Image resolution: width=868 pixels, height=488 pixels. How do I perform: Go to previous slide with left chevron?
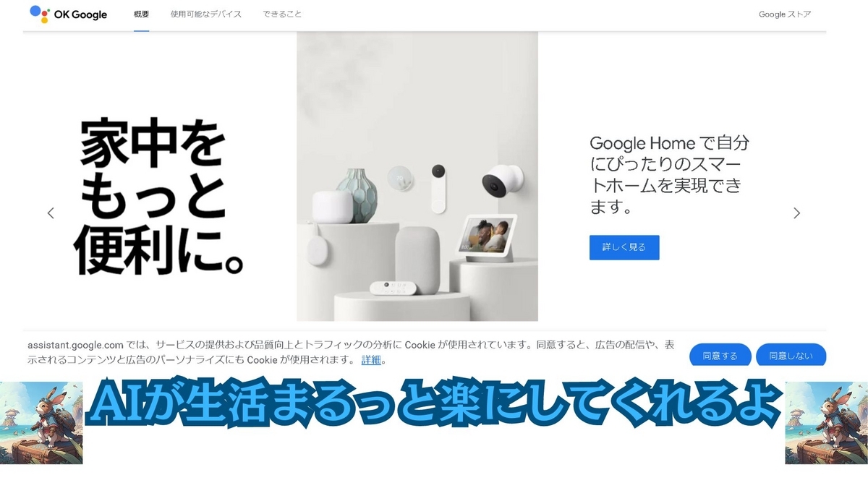[x=51, y=213]
